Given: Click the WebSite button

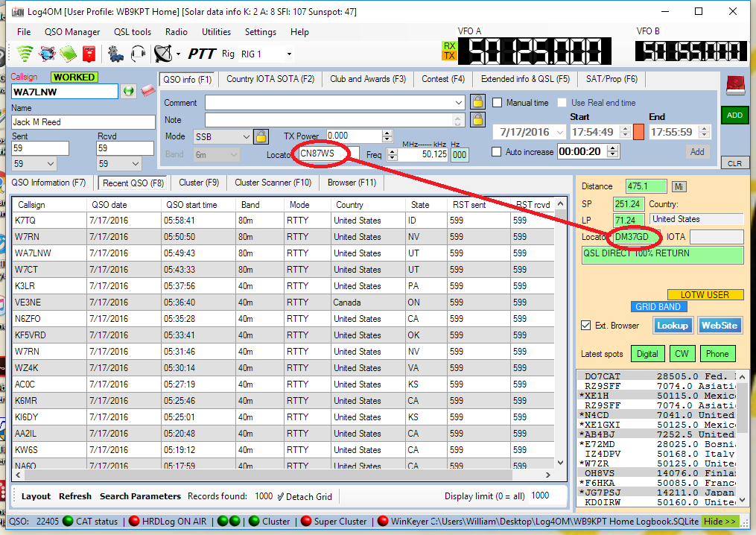Looking at the screenshot, I should pyautogui.click(x=720, y=326).
